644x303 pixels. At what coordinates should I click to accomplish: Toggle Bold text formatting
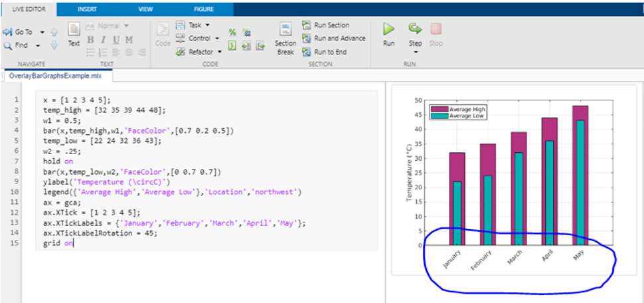click(x=91, y=40)
